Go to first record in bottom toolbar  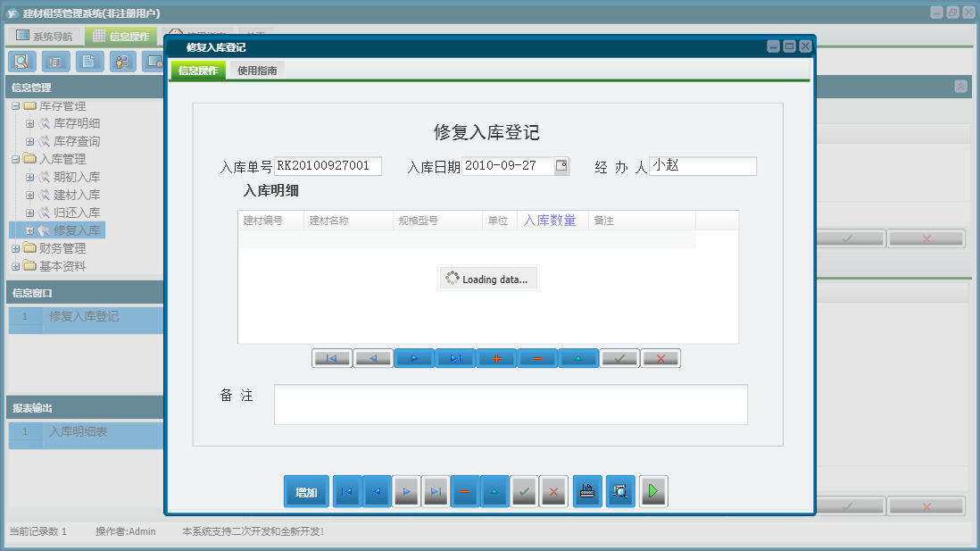click(x=347, y=491)
